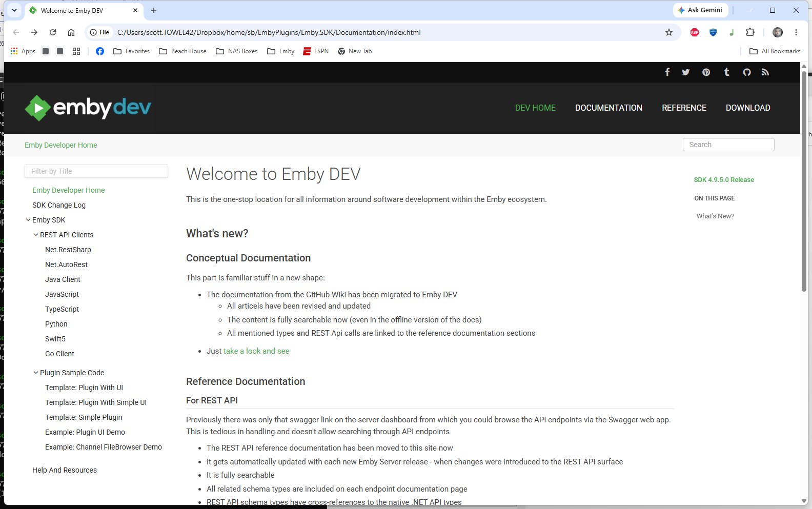Go forward with the browser forward arrow
The height and width of the screenshot is (509, 812).
(34, 32)
